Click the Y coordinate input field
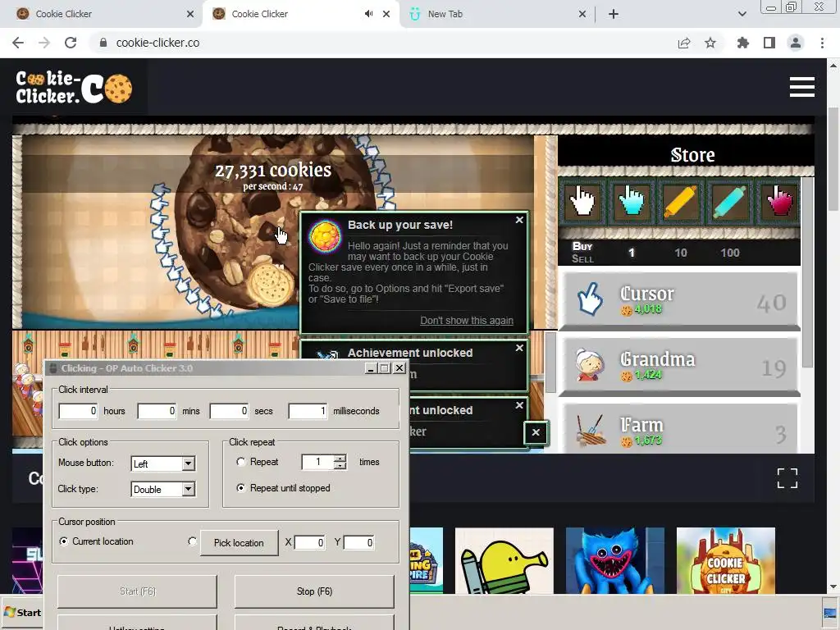The image size is (840, 630). point(358,543)
